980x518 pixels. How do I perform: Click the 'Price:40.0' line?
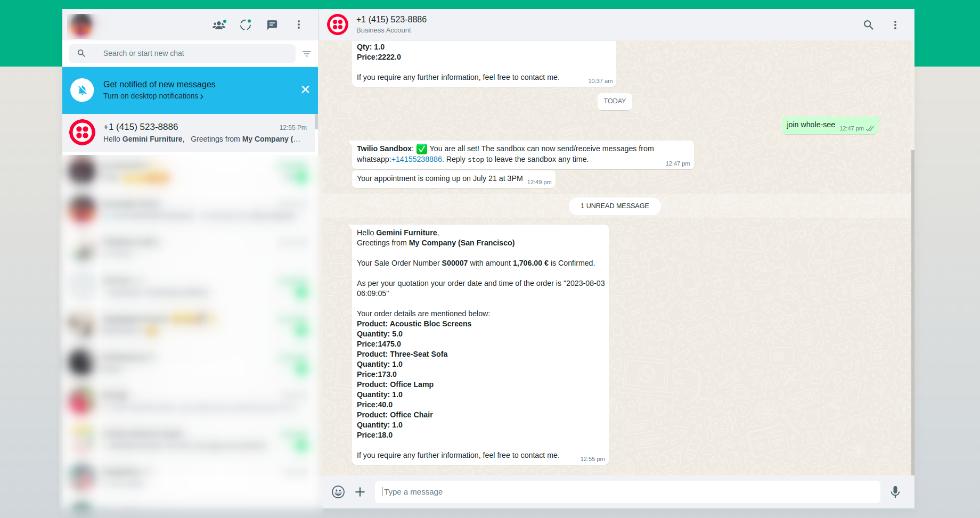[x=374, y=405]
